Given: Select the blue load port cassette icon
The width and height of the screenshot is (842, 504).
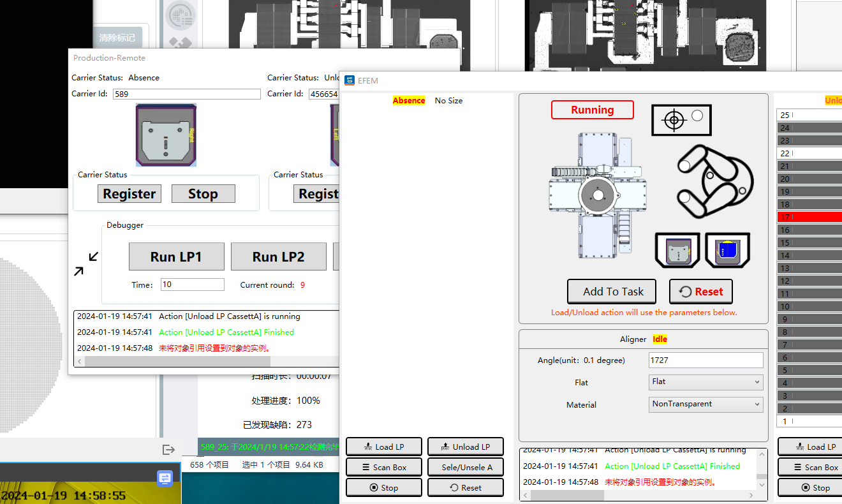Looking at the screenshot, I should (x=727, y=250).
